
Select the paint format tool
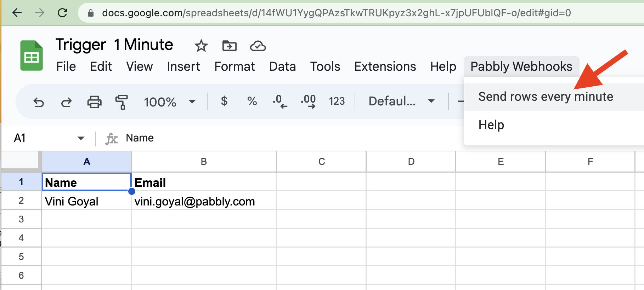122,102
